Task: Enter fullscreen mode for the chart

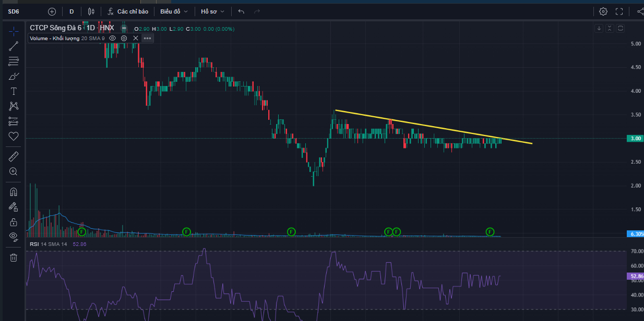Action: click(619, 11)
